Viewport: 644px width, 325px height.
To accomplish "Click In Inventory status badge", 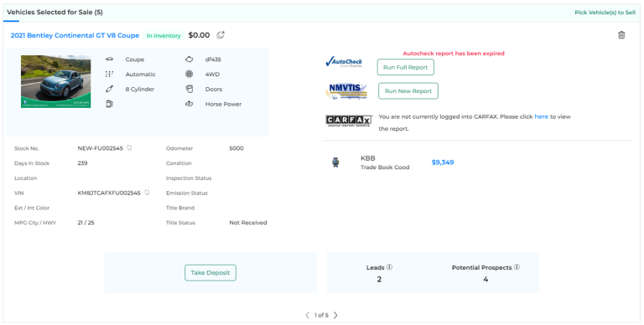I will pos(164,36).
